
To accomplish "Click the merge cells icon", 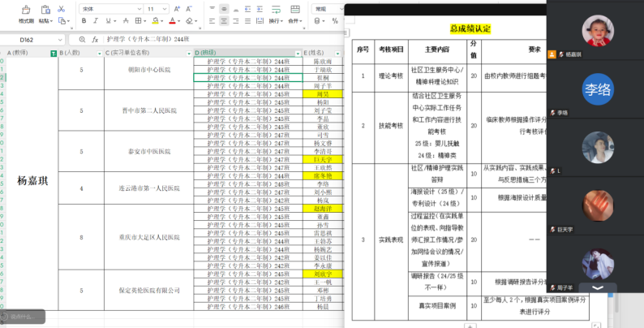I will point(295,11).
